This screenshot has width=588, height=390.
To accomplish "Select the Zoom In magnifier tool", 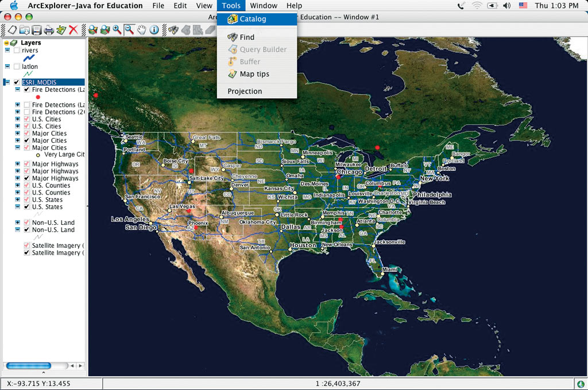I will (117, 30).
